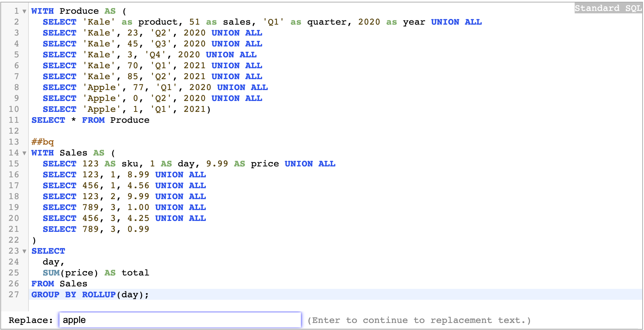Click 'GROUP' keyword on line 27

point(45,294)
